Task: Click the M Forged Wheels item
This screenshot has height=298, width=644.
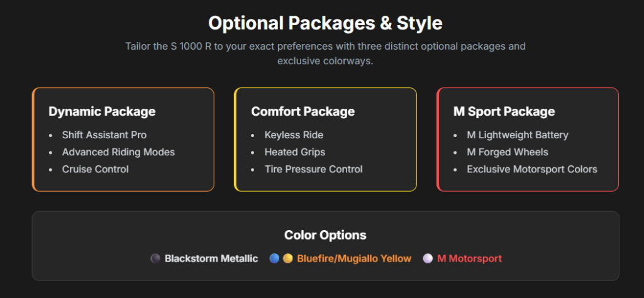Action: 507,152
